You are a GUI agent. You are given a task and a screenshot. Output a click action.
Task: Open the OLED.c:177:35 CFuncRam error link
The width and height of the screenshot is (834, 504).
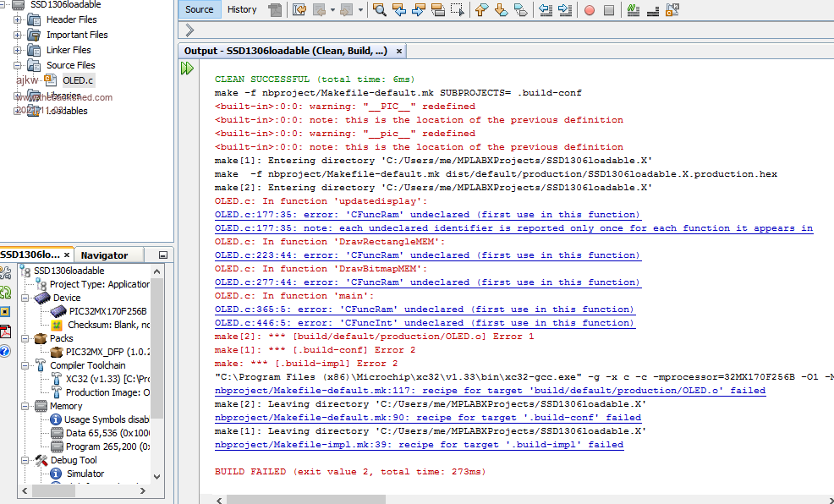pos(427,215)
